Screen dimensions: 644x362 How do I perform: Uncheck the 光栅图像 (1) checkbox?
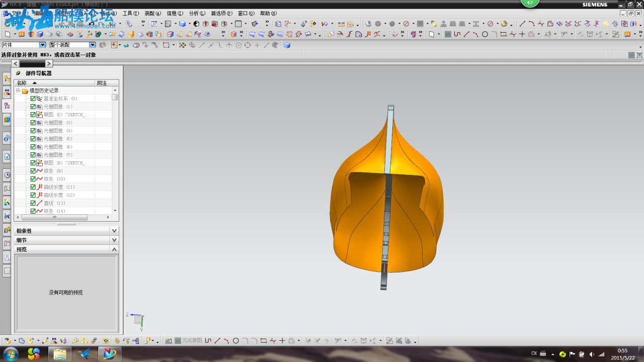pyautogui.click(x=33, y=107)
